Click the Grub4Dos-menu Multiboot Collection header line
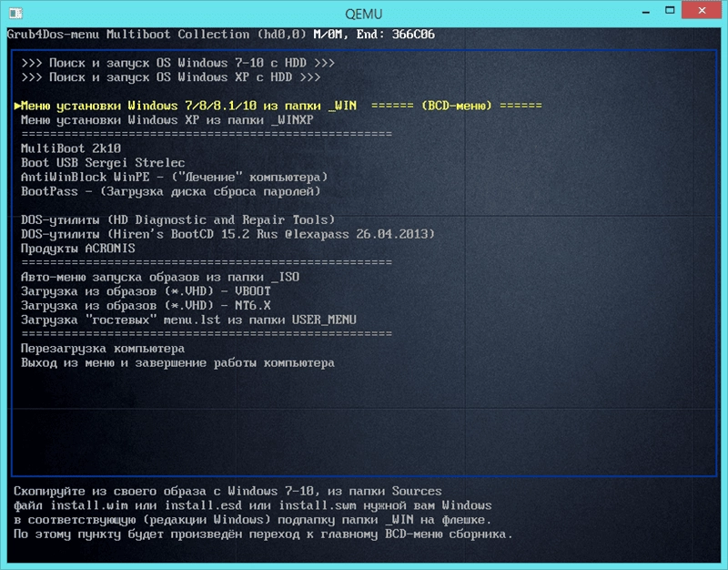The height and width of the screenshot is (570, 728). (221, 35)
